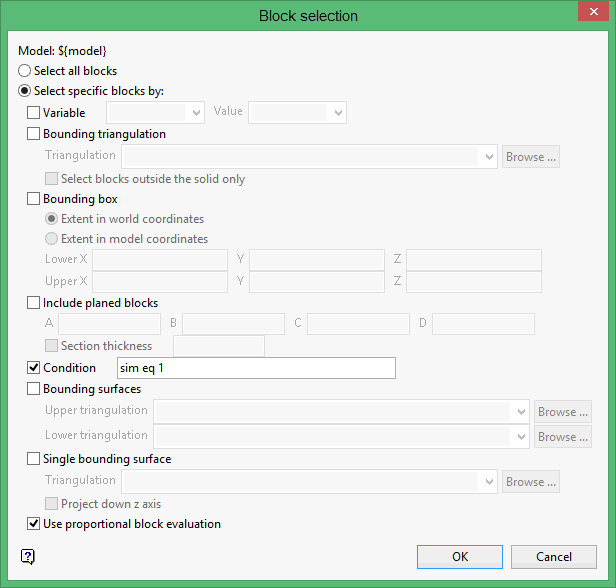This screenshot has height=588, width=616.
Task: Check Include planed blocks
Action: coord(34,303)
